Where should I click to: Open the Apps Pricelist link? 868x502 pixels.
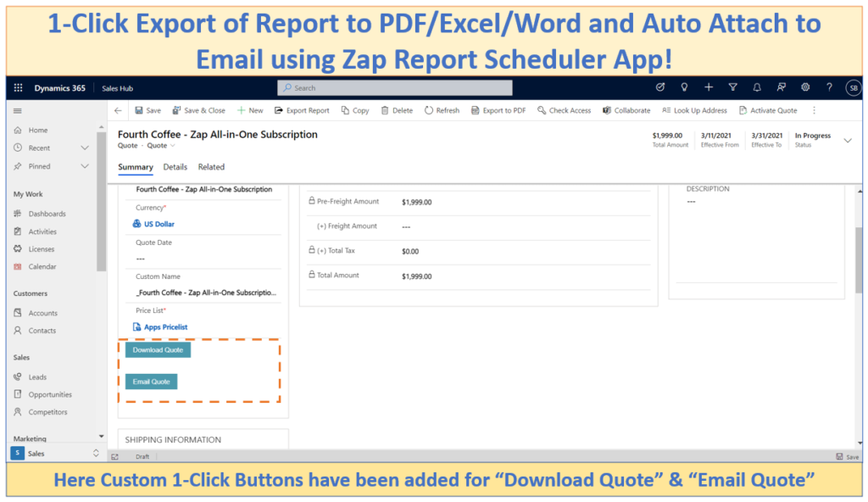(165, 327)
